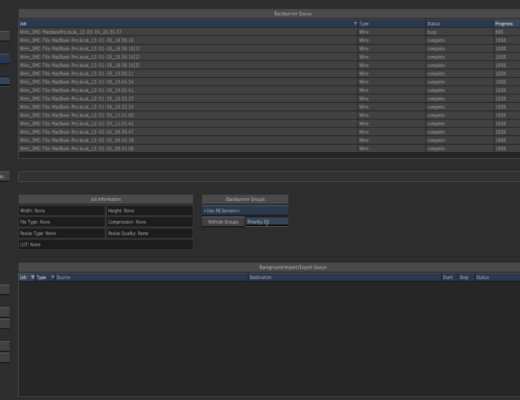Click the Compression: None field
The image size is (520, 400).
(150, 222)
